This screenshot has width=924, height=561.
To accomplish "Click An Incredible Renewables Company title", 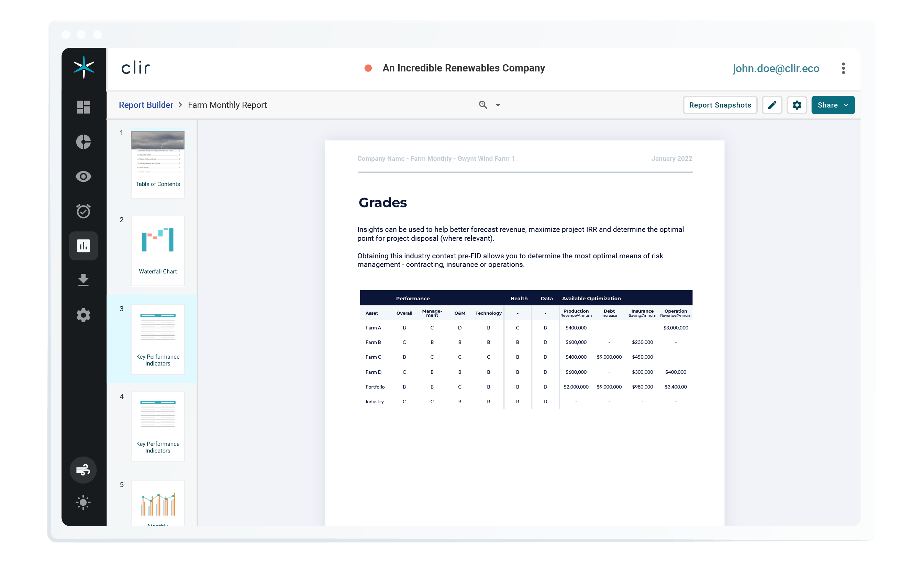I will point(464,68).
